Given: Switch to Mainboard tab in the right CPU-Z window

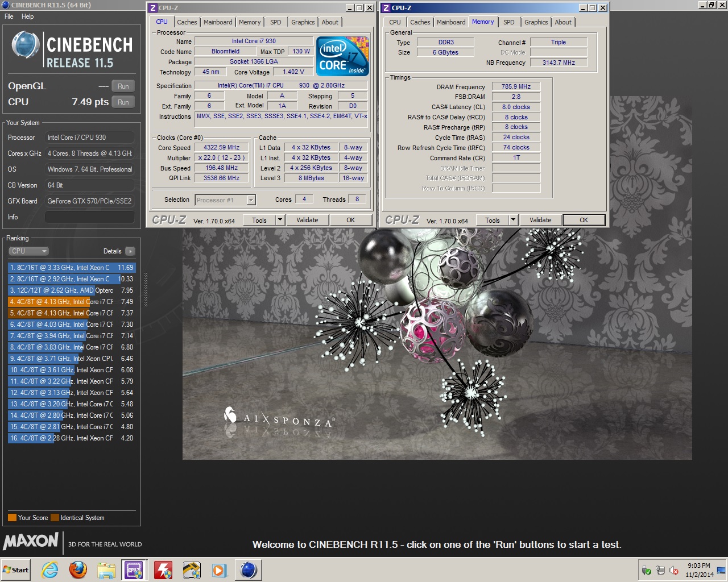Looking at the screenshot, I should (451, 22).
